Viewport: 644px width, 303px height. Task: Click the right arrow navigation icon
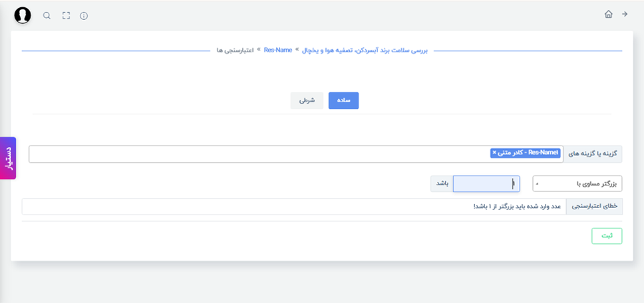[x=625, y=15]
